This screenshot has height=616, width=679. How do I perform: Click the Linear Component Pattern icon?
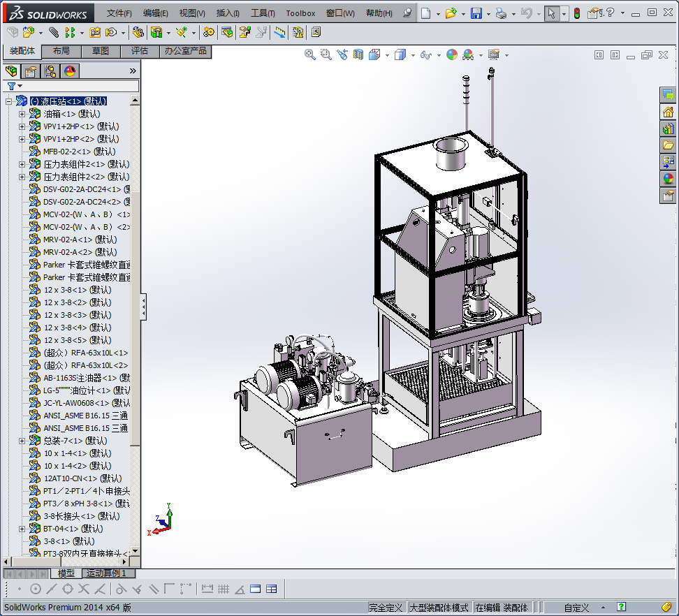click(x=69, y=32)
